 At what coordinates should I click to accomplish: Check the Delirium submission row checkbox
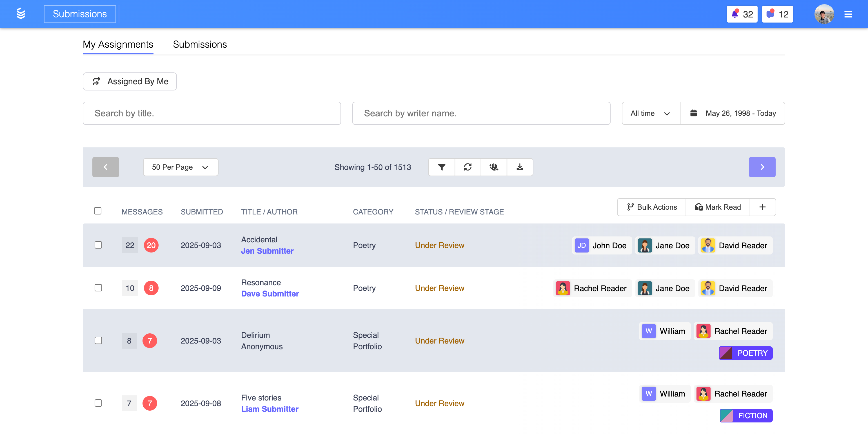[x=98, y=340]
